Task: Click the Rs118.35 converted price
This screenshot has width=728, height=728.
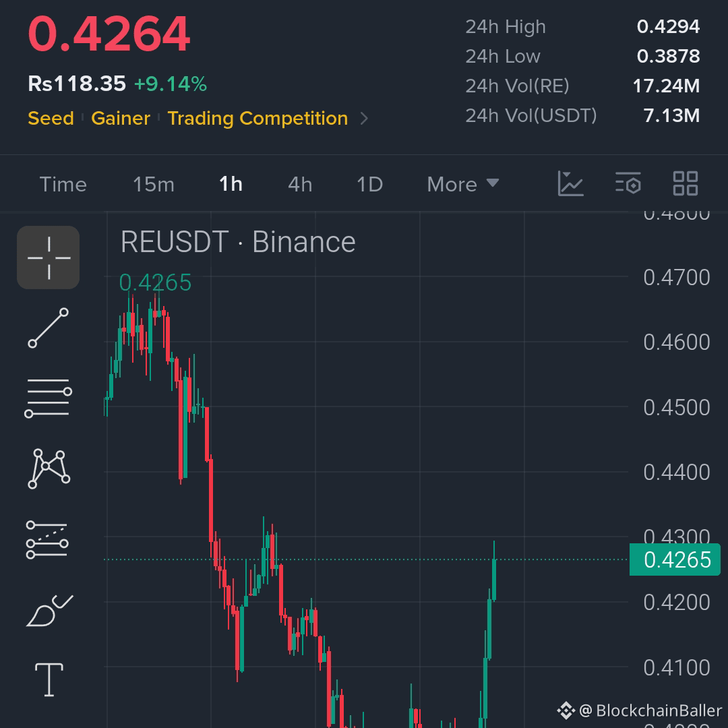Action: coord(77,84)
